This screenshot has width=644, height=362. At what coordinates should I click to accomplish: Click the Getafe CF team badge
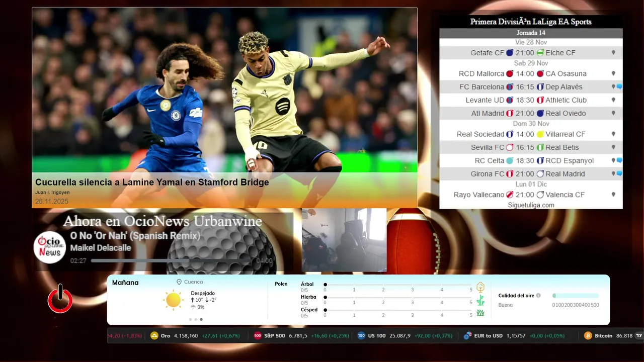(510, 53)
